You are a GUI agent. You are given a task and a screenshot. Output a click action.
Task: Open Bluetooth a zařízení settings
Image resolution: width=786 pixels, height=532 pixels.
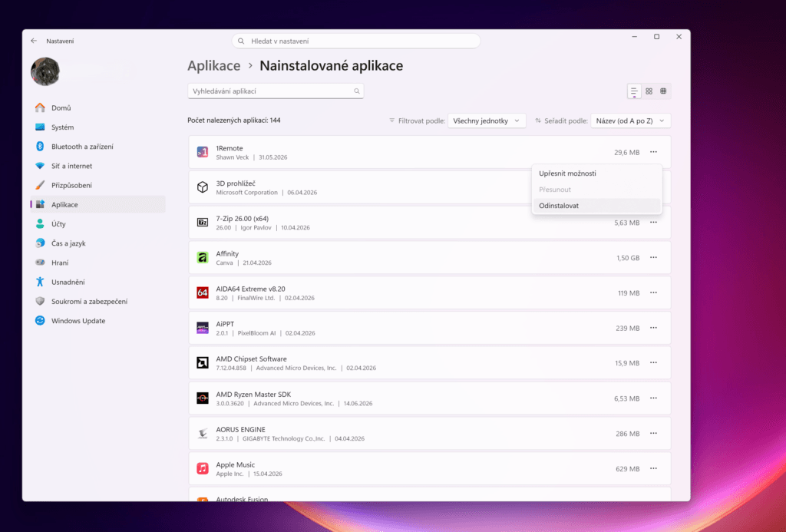pyautogui.click(x=97, y=147)
